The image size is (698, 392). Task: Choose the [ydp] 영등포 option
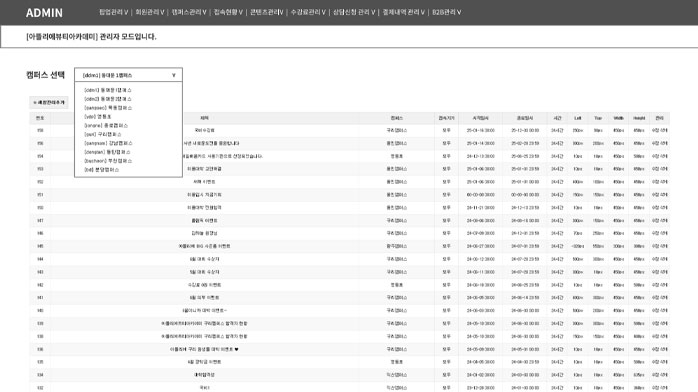pos(97,117)
